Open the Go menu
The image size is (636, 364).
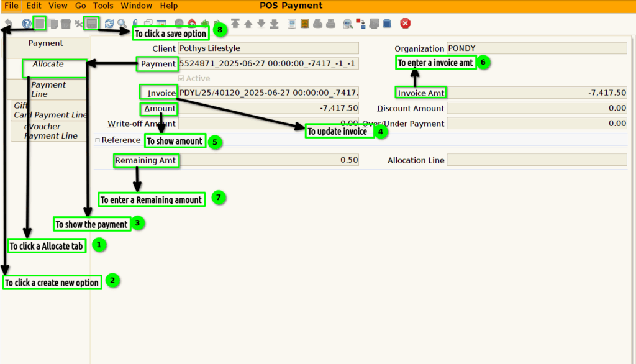(80, 6)
